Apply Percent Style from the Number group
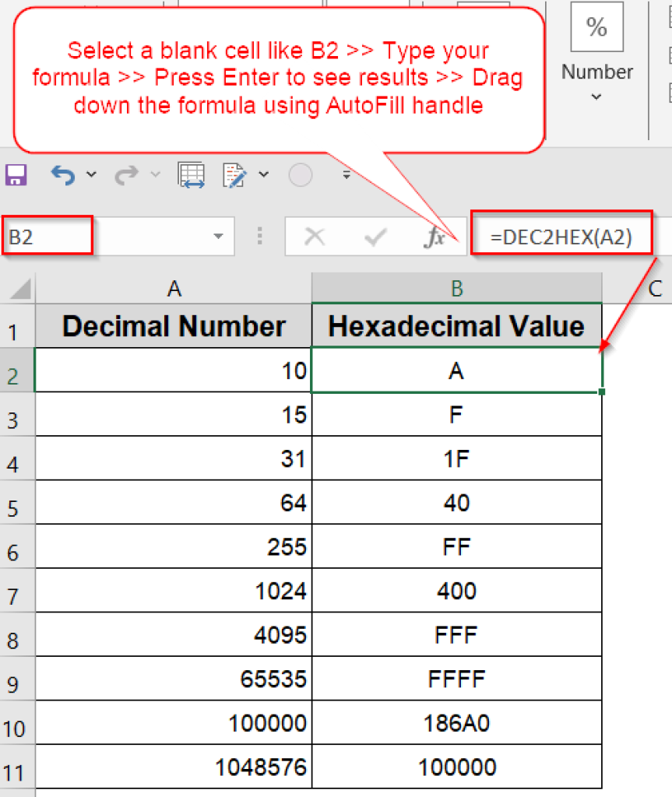This screenshot has height=797, width=672. (596, 26)
